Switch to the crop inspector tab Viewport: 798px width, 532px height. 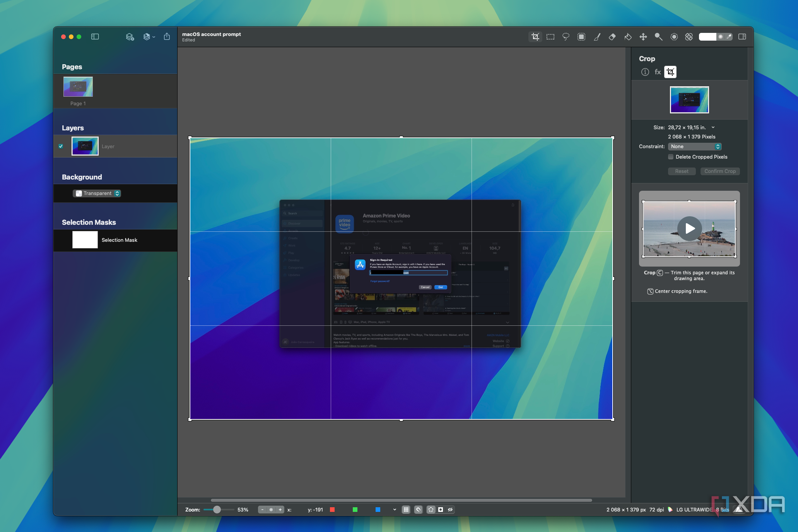coord(670,72)
